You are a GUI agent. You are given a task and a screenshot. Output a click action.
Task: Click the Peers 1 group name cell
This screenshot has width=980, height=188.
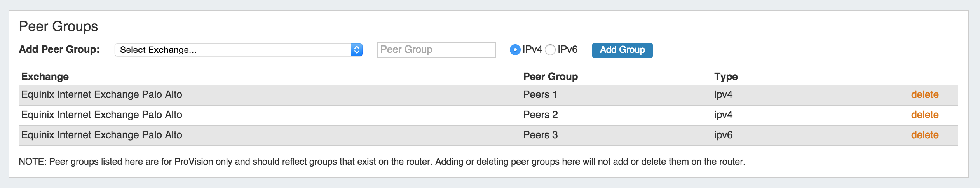540,95
